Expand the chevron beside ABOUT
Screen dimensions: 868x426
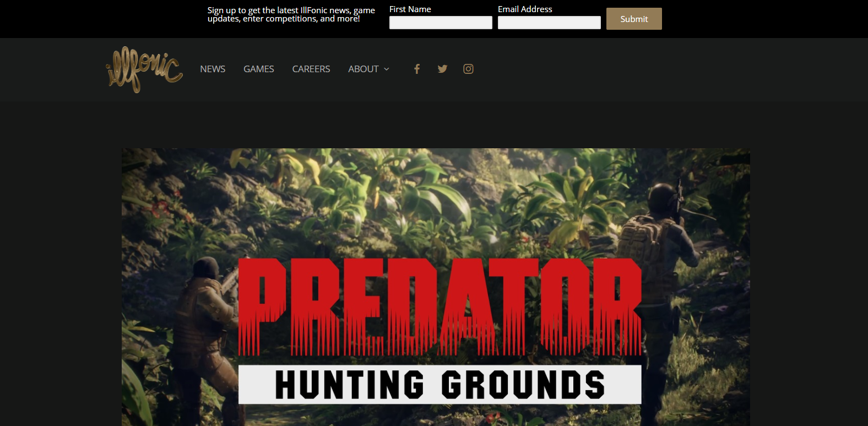pyautogui.click(x=387, y=69)
